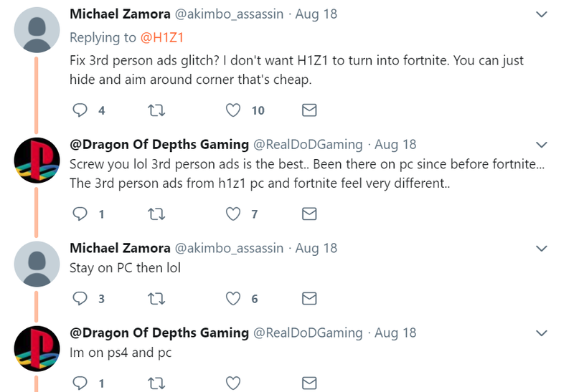Open the chevron menu on 'Stay on PC' tweet
574x392 pixels.
(542, 249)
